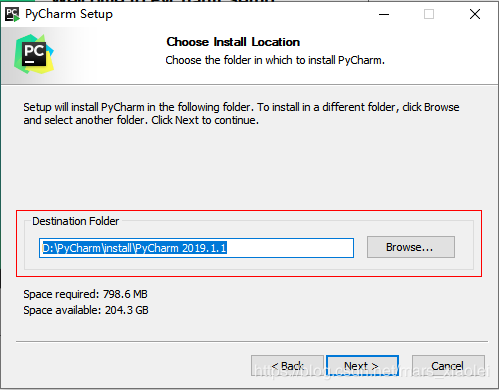
Task: Click the Destination Folder path field
Action: [x=196, y=248]
